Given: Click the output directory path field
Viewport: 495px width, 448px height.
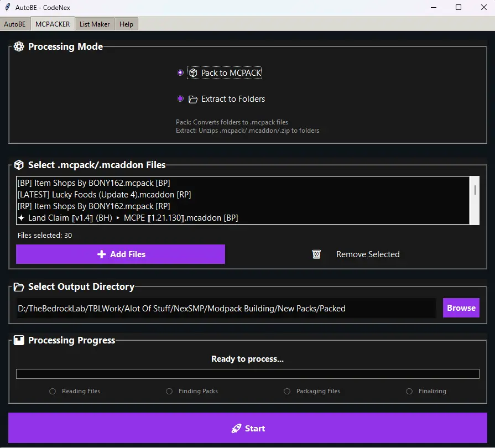Looking at the screenshot, I should tap(226, 309).
